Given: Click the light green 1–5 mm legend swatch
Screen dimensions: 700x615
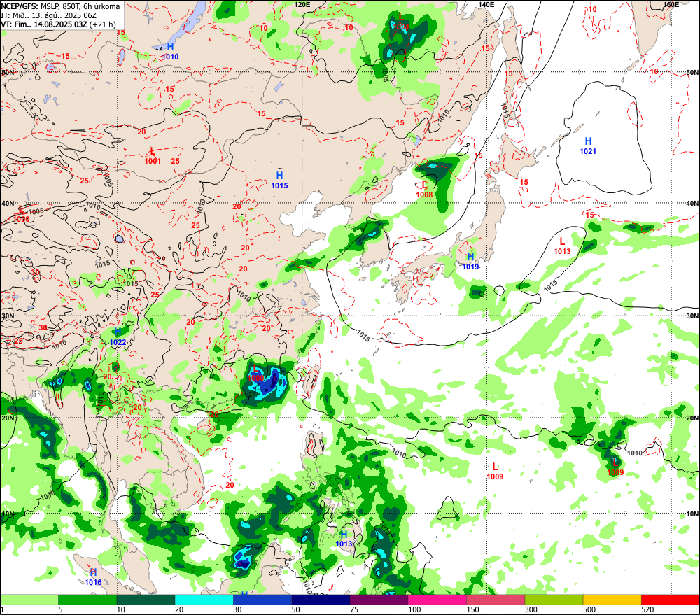Looking at the screenshot, I should click(29, 600).
